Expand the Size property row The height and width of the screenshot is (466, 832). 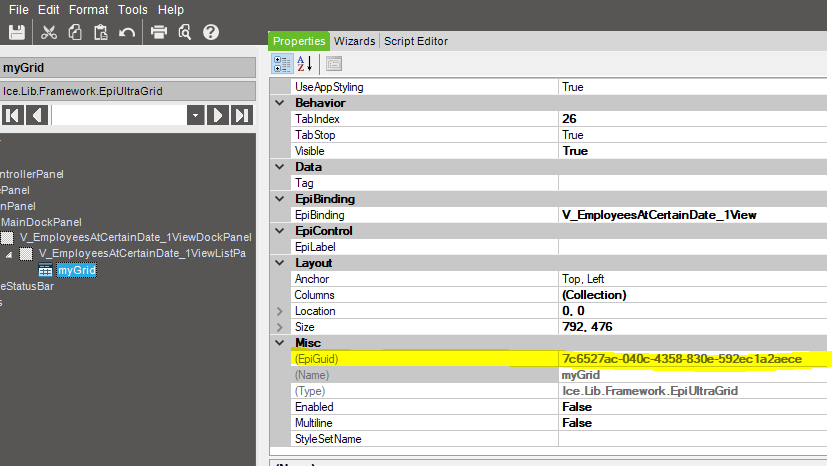coord(279,327)
